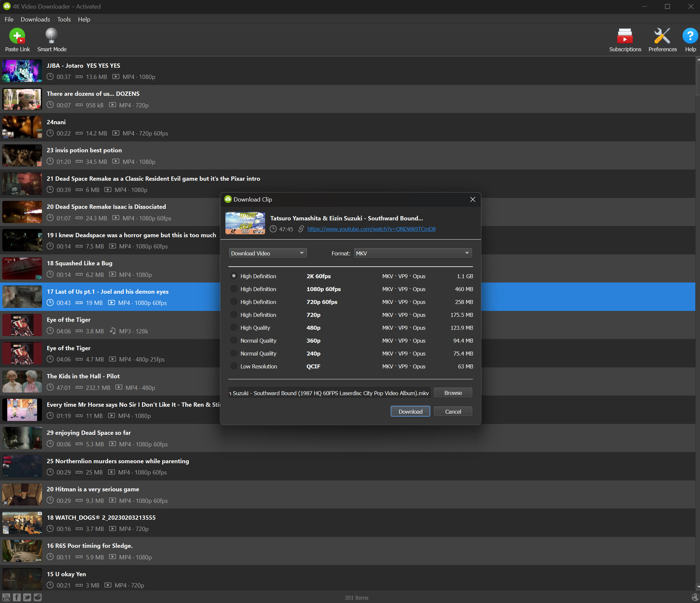Image resolution: width=700 pixels, height=603 pixels.
Task: Expand the Download Video type dropdown
Action: coord(267,253)
